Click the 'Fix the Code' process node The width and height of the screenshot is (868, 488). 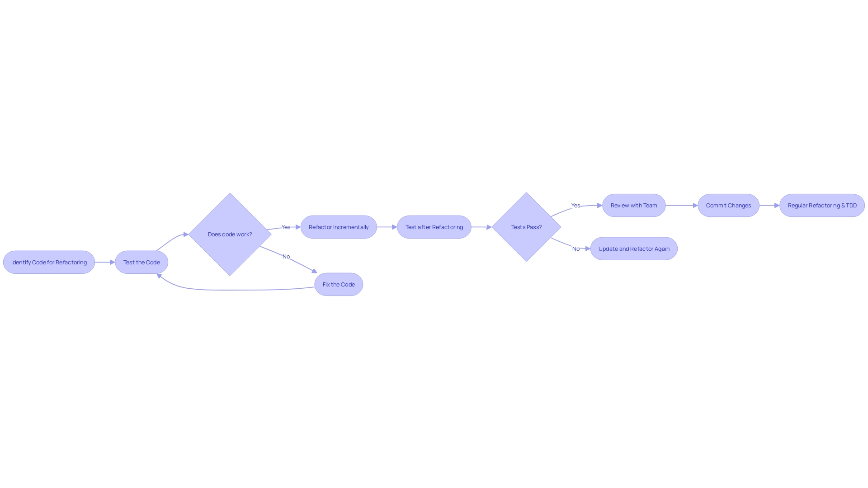point(338,284)
